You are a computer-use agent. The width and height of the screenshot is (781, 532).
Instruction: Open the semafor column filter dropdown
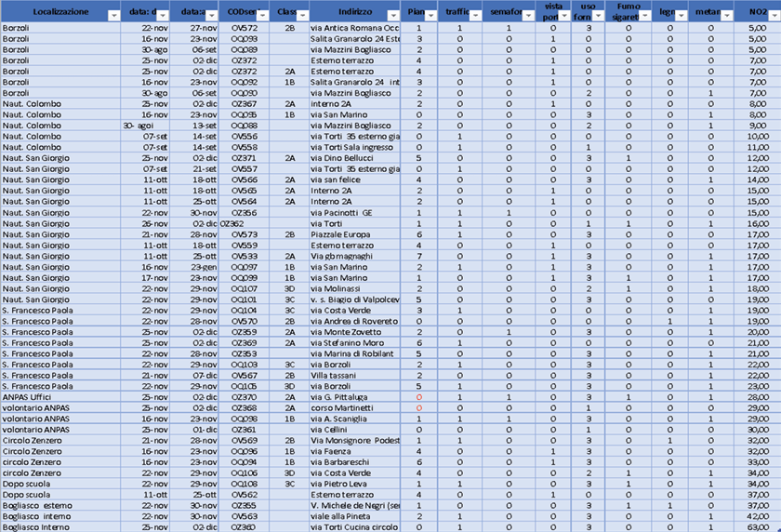click(528, 16)
